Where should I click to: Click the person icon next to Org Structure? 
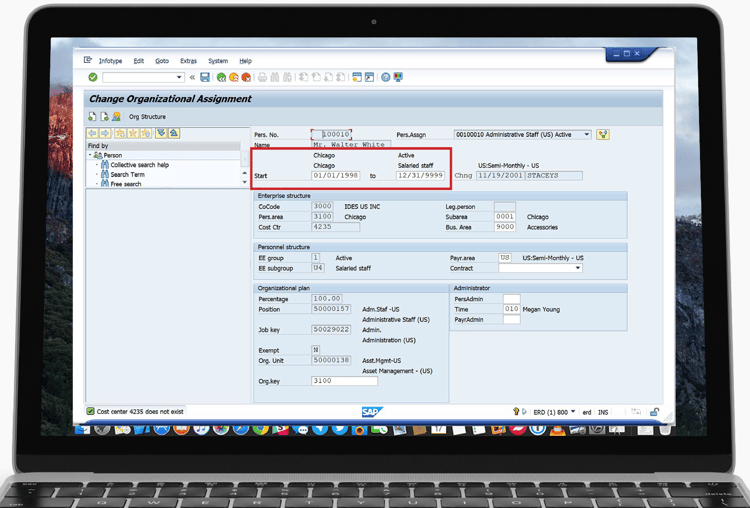116,116
